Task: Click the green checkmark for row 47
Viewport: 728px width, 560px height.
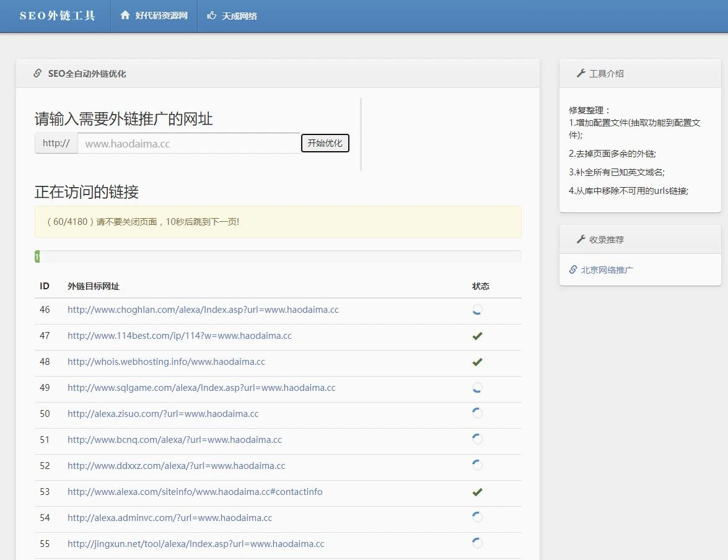Action: tap(477, 336)
